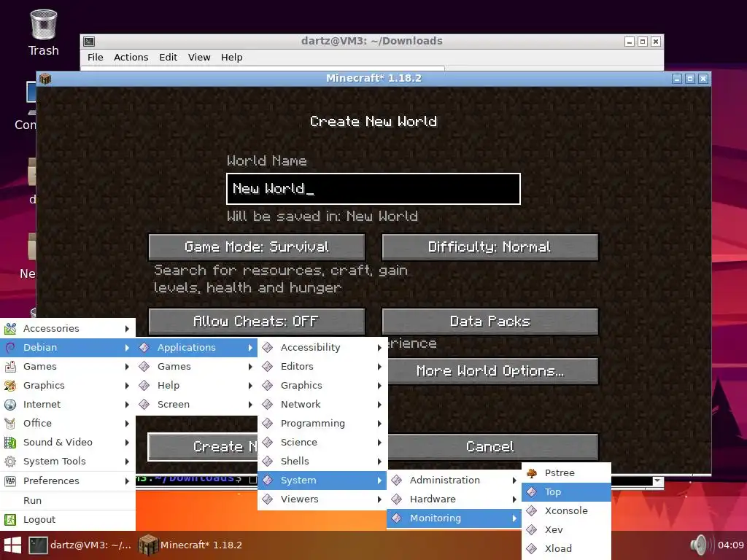Click the diamond icon beside Administration
This screenshot has height=560, width=747.
396,481
